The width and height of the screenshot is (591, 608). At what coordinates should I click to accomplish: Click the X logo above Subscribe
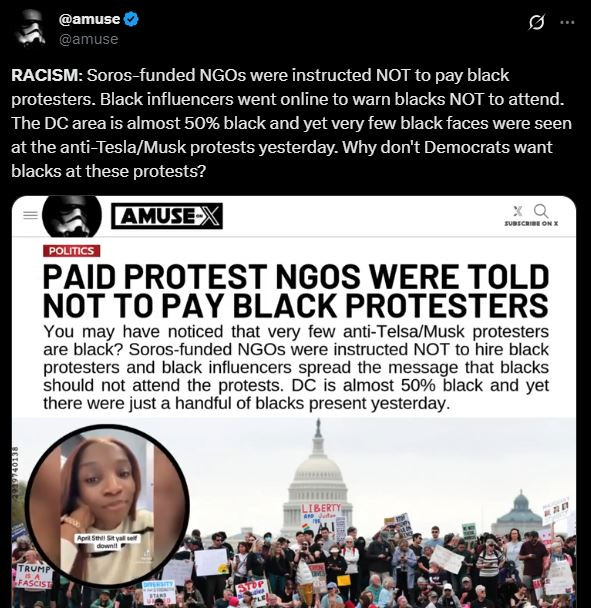pos(518,211)
